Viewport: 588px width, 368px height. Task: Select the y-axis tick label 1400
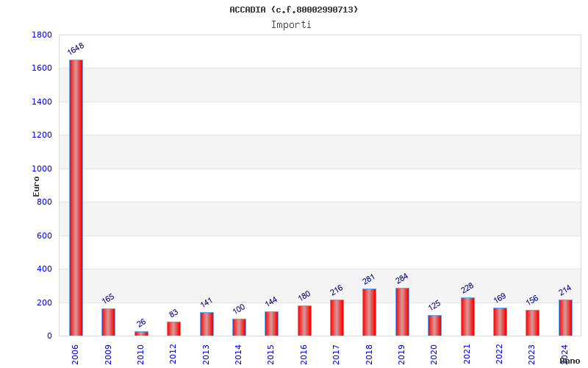(x=42, y=102)
